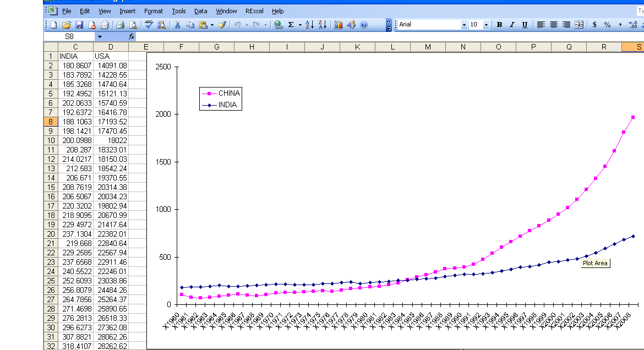This screenshot has width=644, height=350.
Task: Click the Cut scissors icon
Action: pos(178,25)
